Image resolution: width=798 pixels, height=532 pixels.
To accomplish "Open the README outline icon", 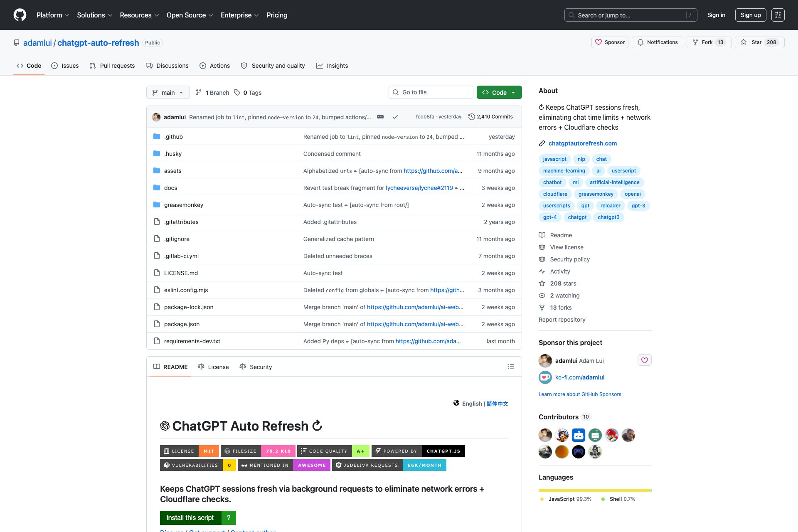I will pos(511,367).
